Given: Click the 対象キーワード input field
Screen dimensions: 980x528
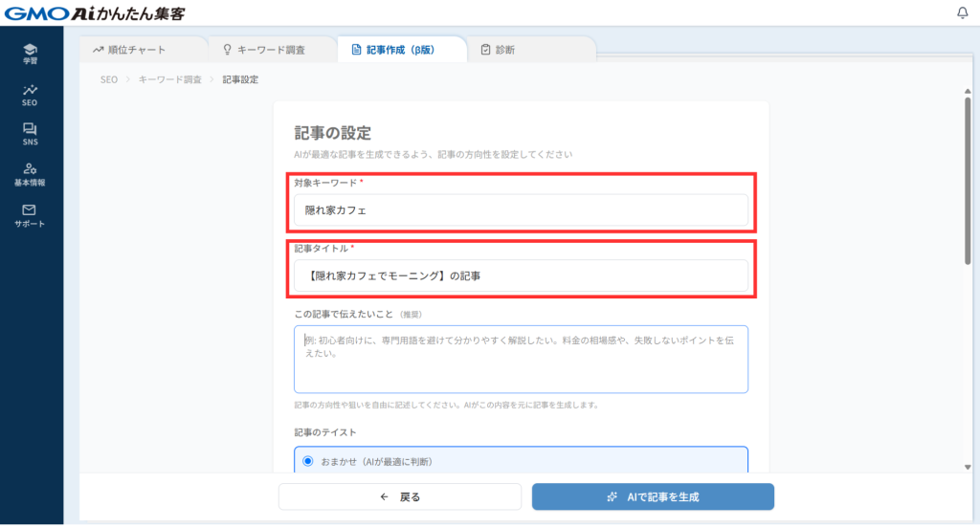Looking at the screenshot, I should (520, 210).
